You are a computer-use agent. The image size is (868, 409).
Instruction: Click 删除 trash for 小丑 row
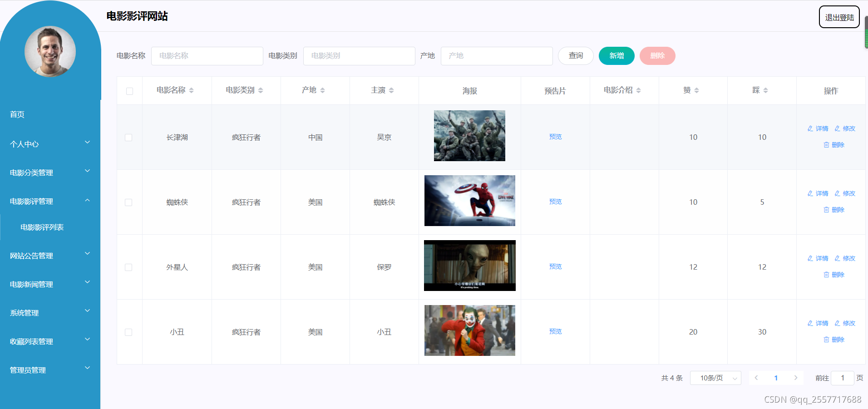(834, 340)
